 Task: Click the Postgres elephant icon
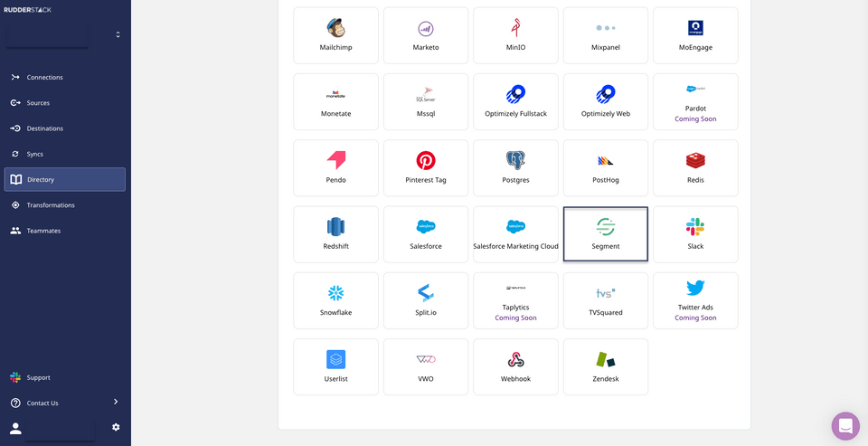click(515, 160)
